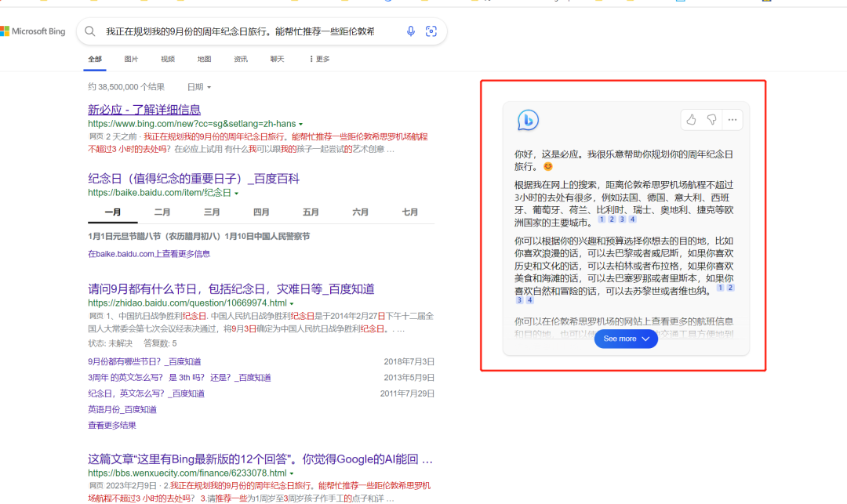The width and height of the screenshot is (847, 504).
Task: Expand the baike.baidu.com URL dropdown arrow
Action: coord(237,193)
